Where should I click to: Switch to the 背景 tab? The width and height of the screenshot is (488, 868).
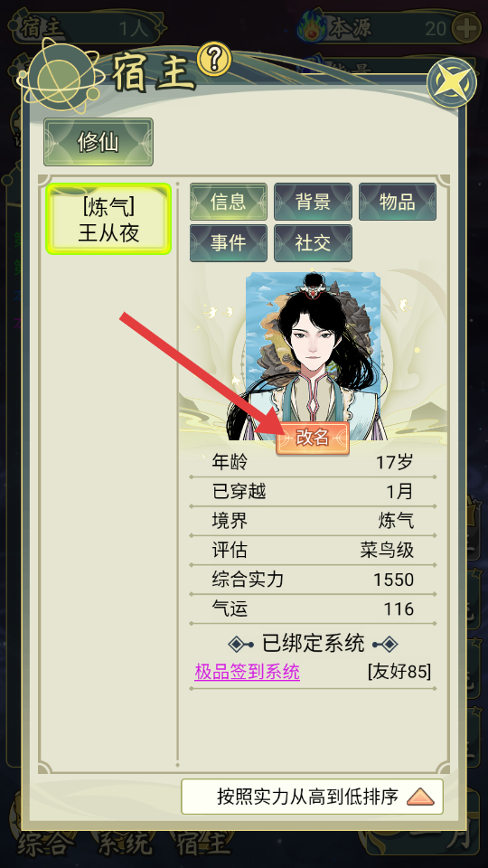point(313,202)
